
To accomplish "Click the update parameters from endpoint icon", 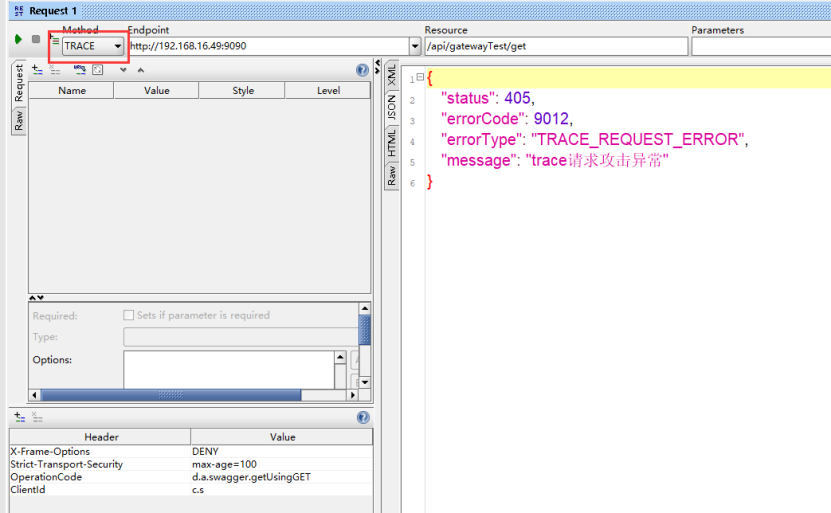I will (x=78, y=70).
